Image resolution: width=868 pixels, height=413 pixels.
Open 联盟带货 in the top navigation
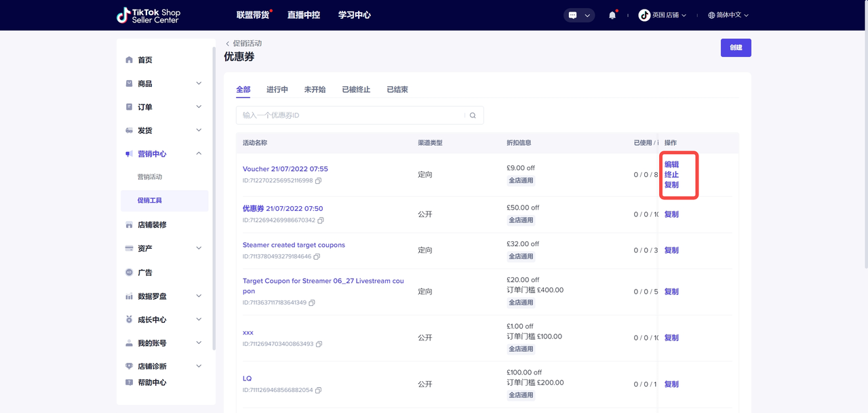point(252,15)
